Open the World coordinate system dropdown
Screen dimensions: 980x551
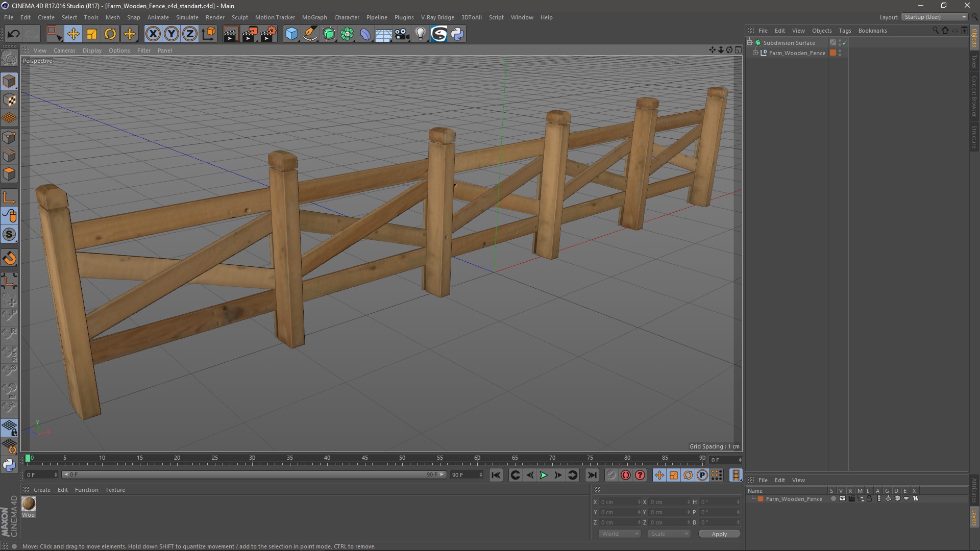coord(620,534)
